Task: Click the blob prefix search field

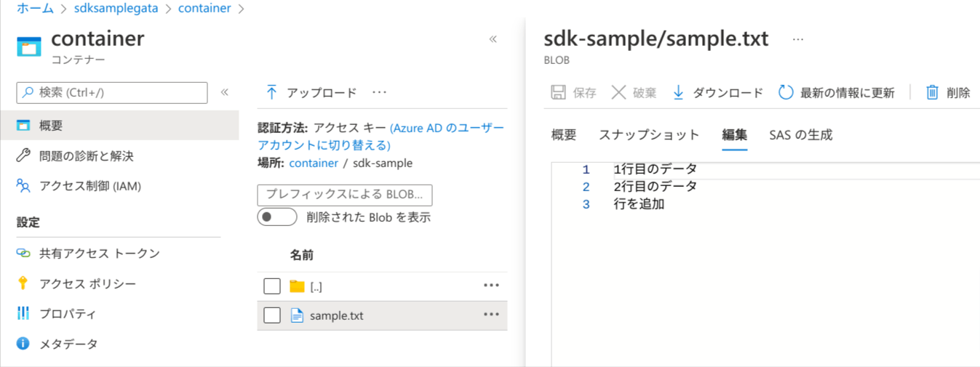Action: click(345, 195)
